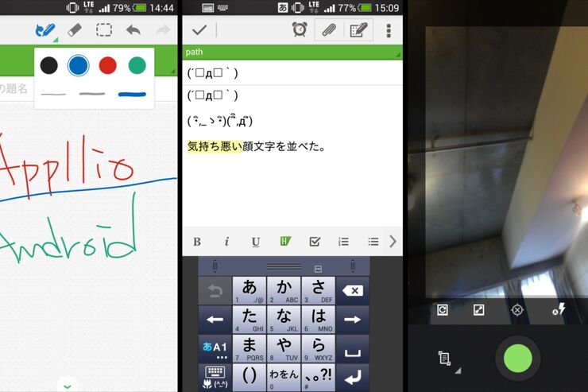
Task: Choose the black pen color
Action: click(49, 65)
